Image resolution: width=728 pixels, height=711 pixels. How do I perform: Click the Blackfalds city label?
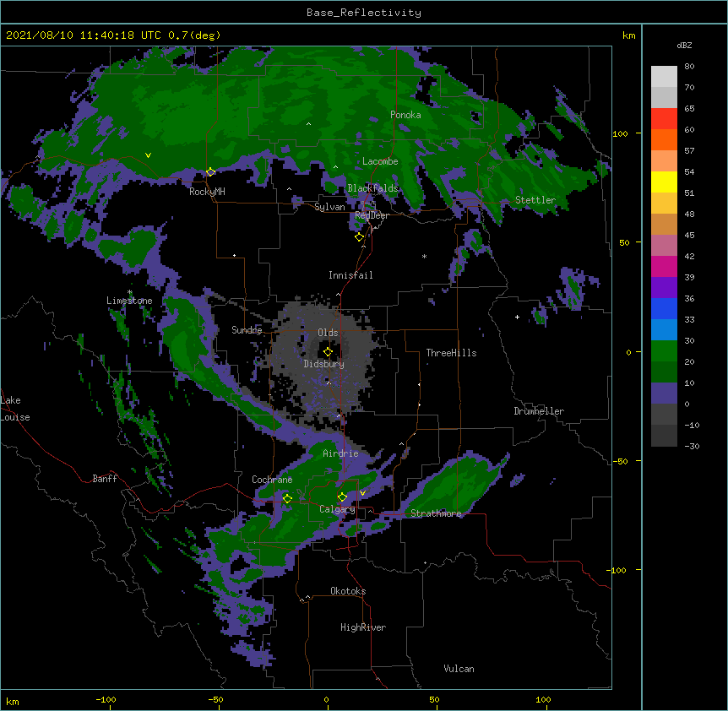(372, 188)
